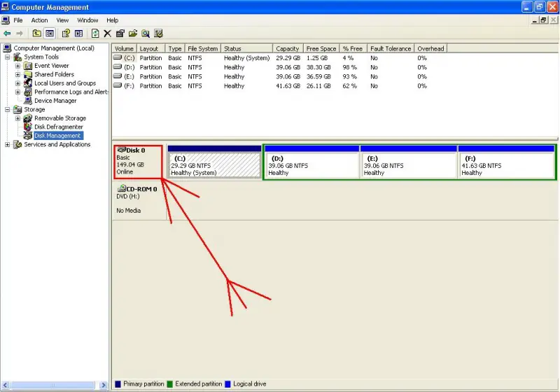Select the (D:) partition block in Disk 0
Screen dimensions: 560x392
pyautogui.click(x=311, y=166)
